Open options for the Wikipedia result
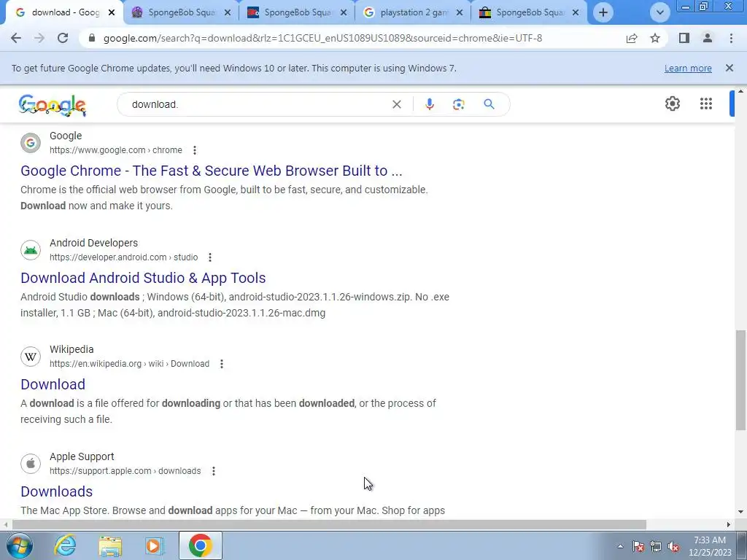This screenshot has height=560, width=747. pyautogui.click(x=222, y=365)
